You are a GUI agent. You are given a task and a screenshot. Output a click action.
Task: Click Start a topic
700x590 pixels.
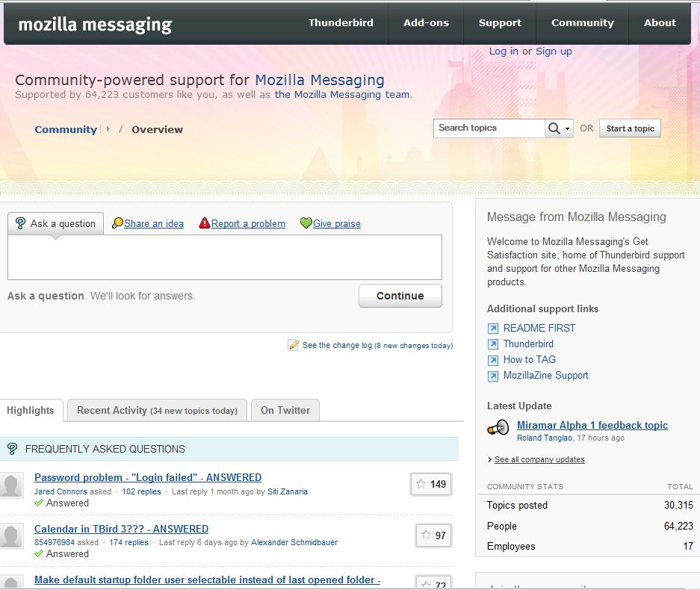coord(629,128)
